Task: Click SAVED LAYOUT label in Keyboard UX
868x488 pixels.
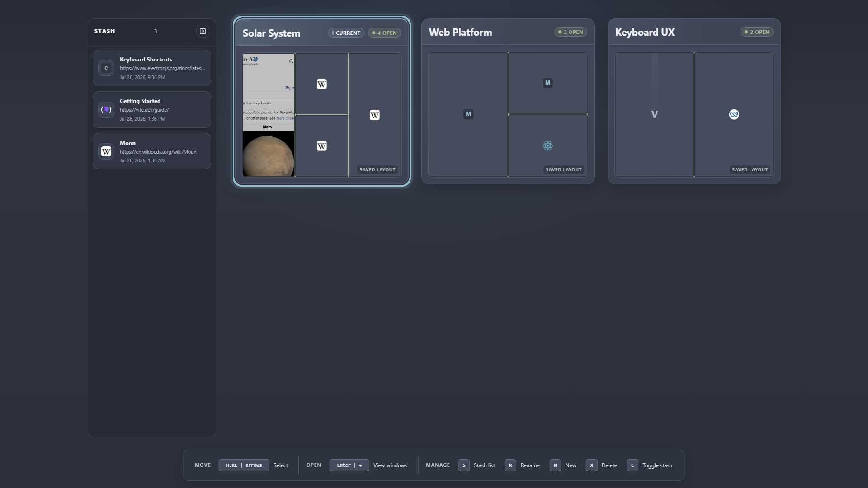Action: (750, 170)
